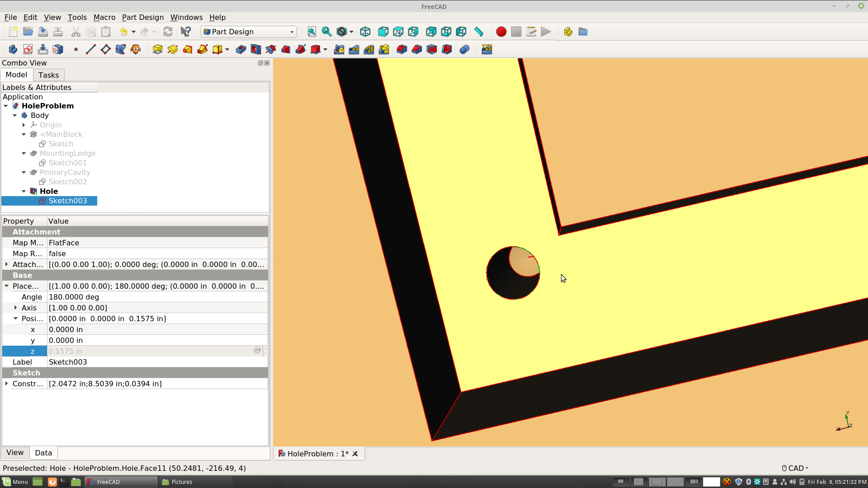This screenshot has height=488, width=868.
Task: Select the Chamfer tool
Action: pos(417,49)
